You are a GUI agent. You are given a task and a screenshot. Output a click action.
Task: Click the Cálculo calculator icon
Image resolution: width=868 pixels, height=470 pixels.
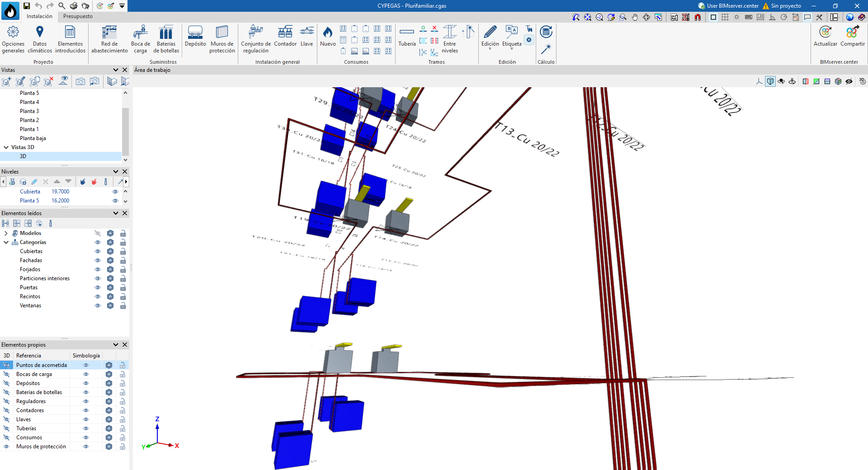pos(546,32)
